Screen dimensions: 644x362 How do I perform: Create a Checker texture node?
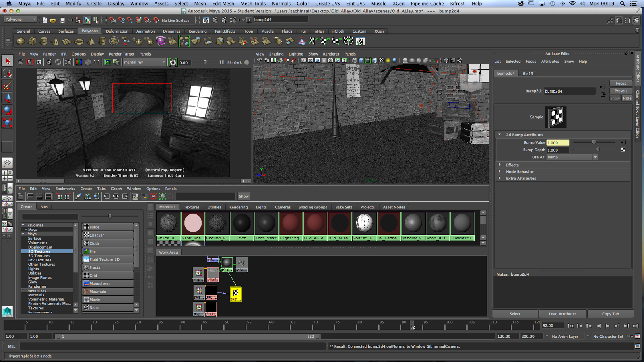[x=108, y=235]
